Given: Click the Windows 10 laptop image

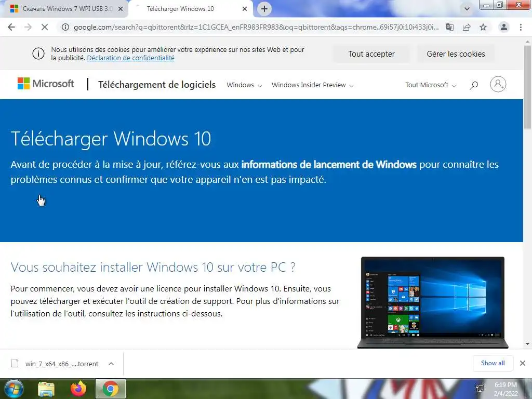Looking at the screenshot, I should 433,302.
